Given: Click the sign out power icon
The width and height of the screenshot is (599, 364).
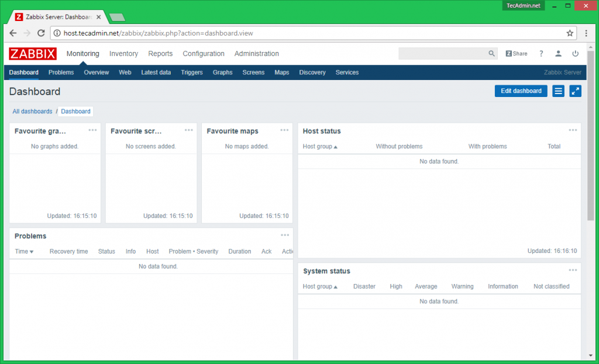Looking at the screenshot, I should (x=575, y=54).
